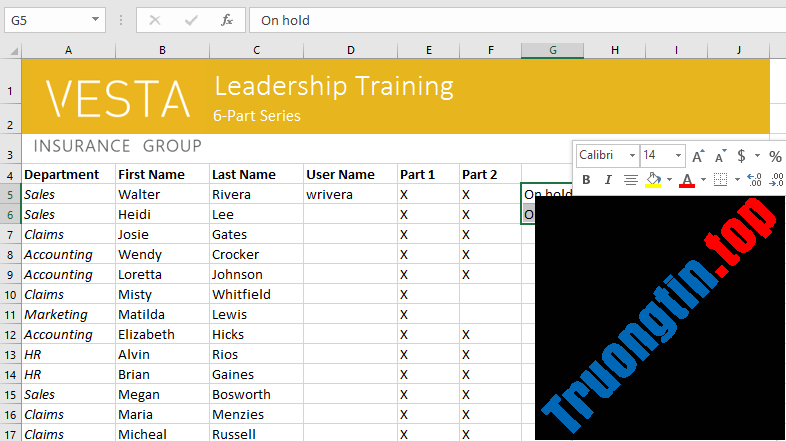Click the Part 2 header cell
Screen dimensions: 786x441
[x=491, y=174]
